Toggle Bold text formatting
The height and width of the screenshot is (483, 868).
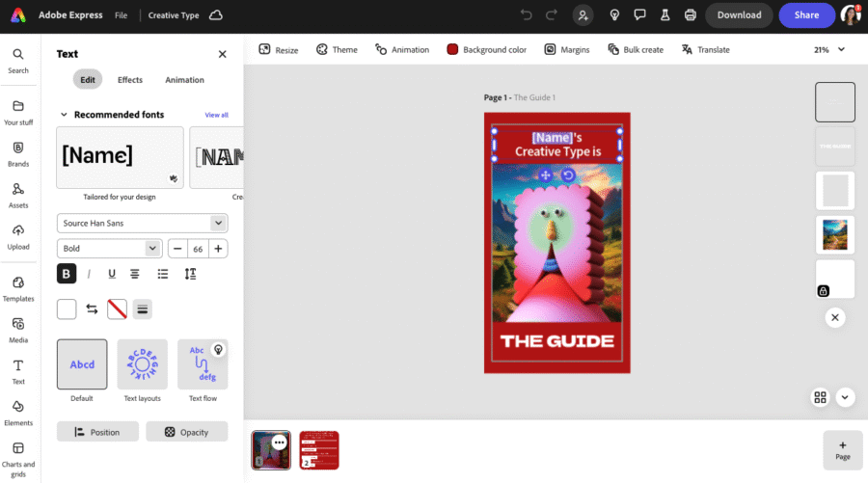click(67, 274)
